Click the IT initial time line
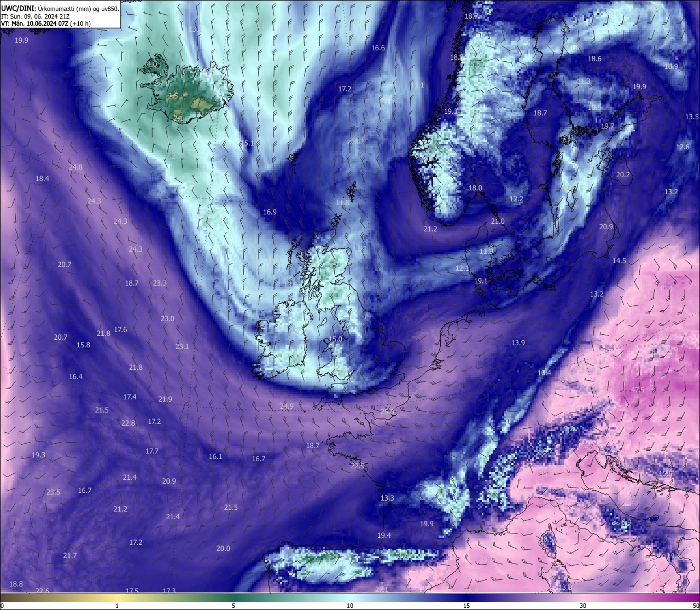 [35, 16]
